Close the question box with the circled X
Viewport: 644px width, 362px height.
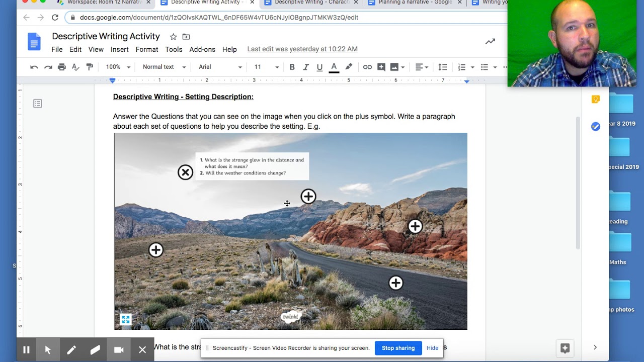click(x=185, y=172)
